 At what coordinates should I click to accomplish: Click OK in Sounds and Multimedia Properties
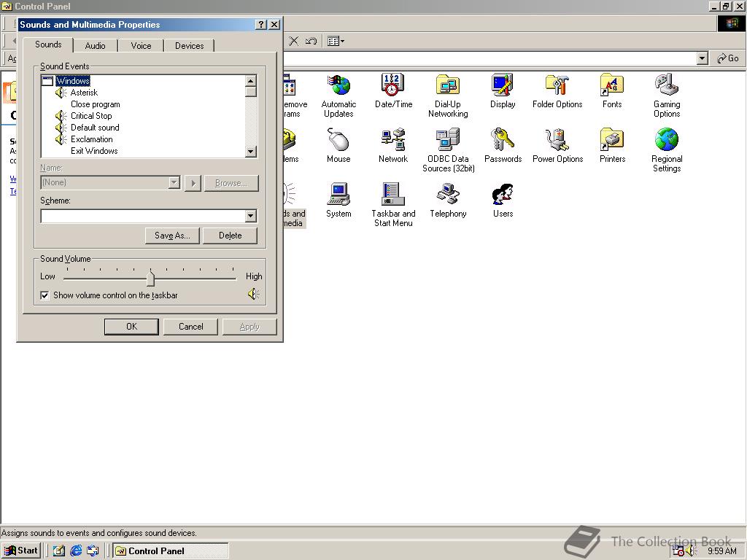point(131,327)
